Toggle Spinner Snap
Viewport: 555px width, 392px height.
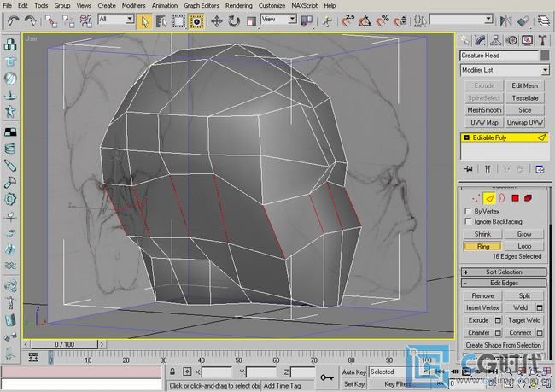coord(400,21)
